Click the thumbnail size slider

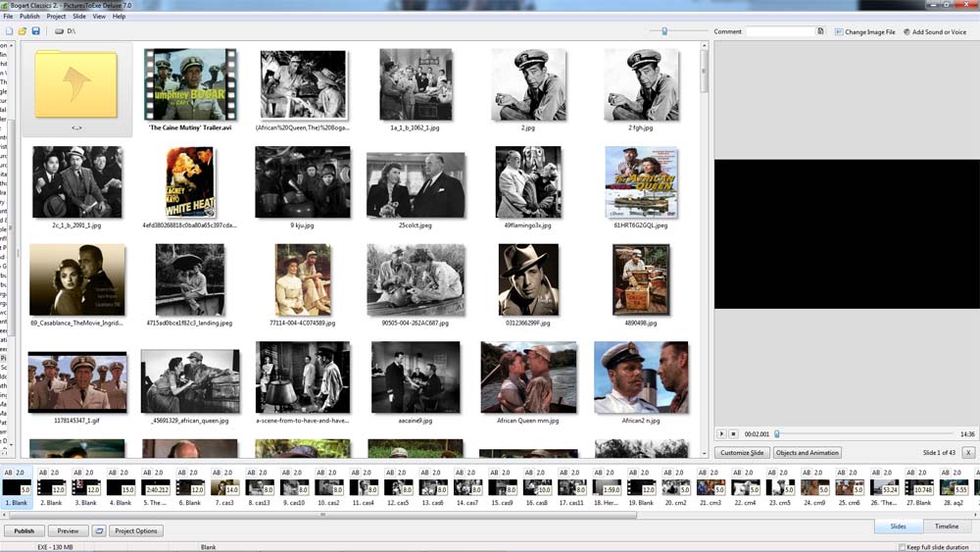[664, 31]
